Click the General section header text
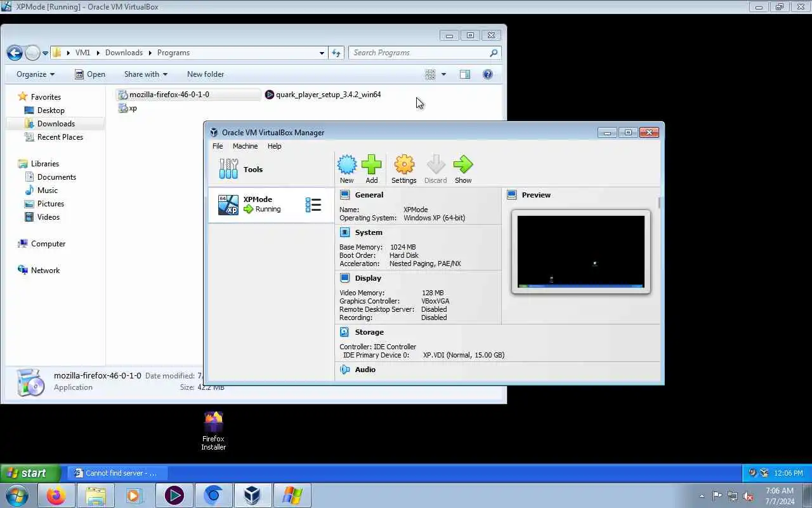The height and width of the screenshot is (508, 812). pyautogui.click(x=369, y=195)
